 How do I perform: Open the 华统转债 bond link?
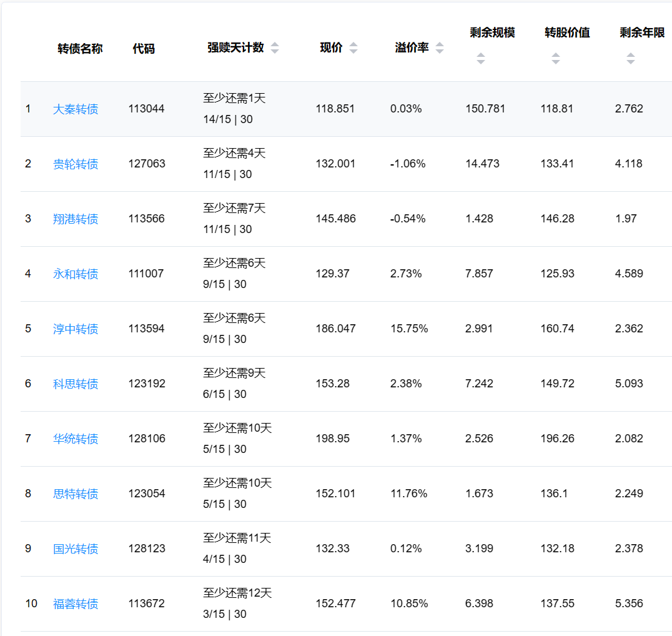(76, 439)
